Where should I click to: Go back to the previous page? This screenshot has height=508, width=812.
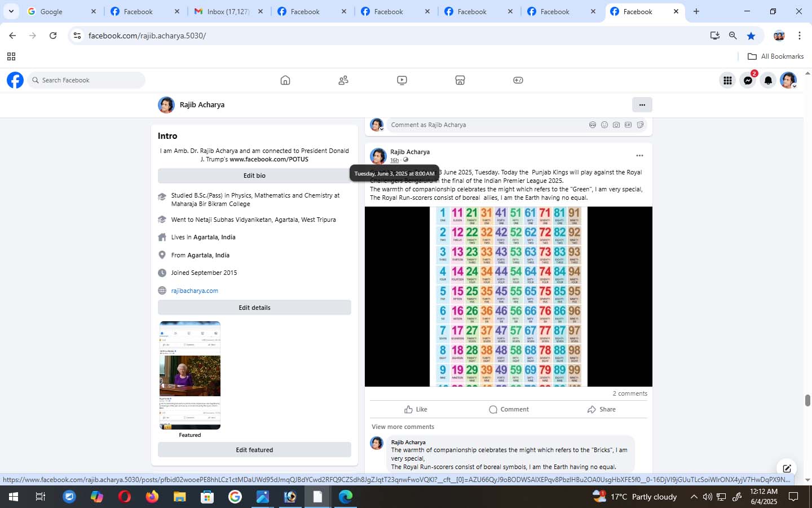coord(12,36)
